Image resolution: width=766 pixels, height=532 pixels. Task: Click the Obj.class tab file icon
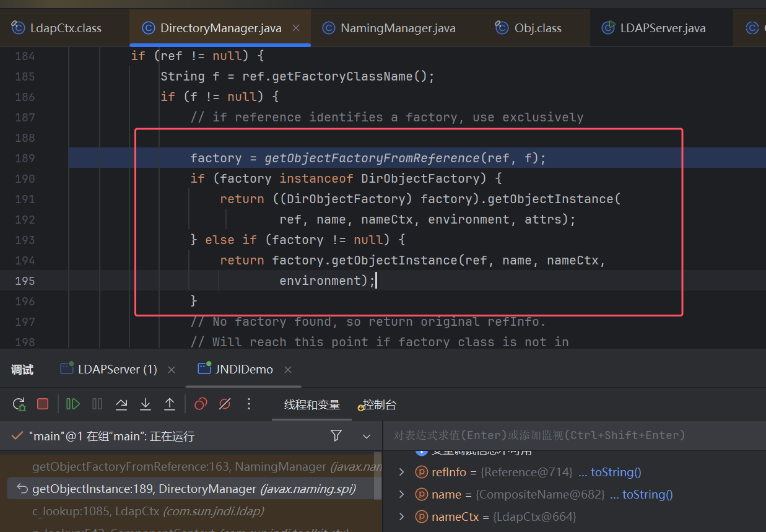[x=502, y=28]
